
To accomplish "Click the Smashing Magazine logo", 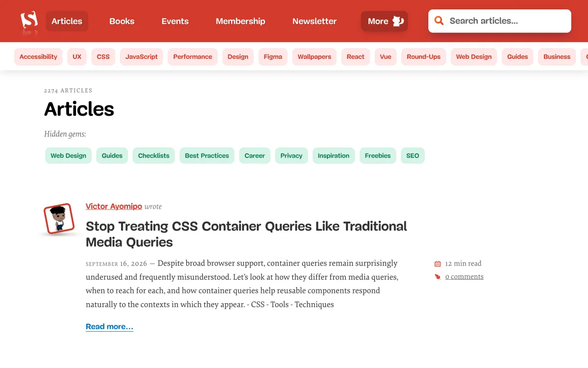I will tap(29, 21).
